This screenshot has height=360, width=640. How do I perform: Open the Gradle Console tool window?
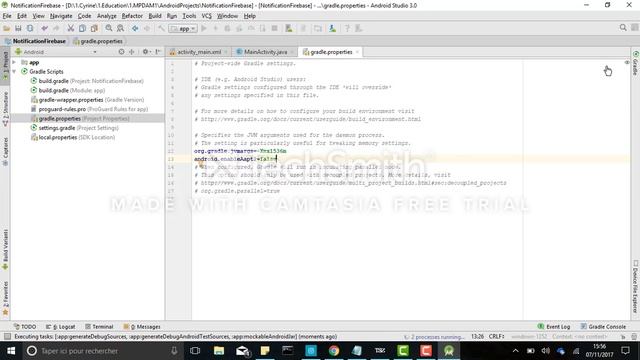tap(603, 327)
